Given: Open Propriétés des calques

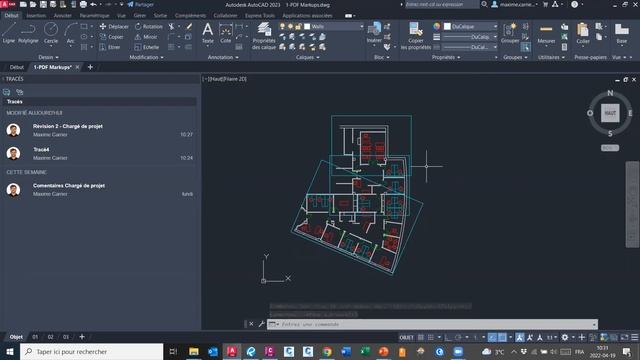Looking at the screenshot, I should pos(264,36).
